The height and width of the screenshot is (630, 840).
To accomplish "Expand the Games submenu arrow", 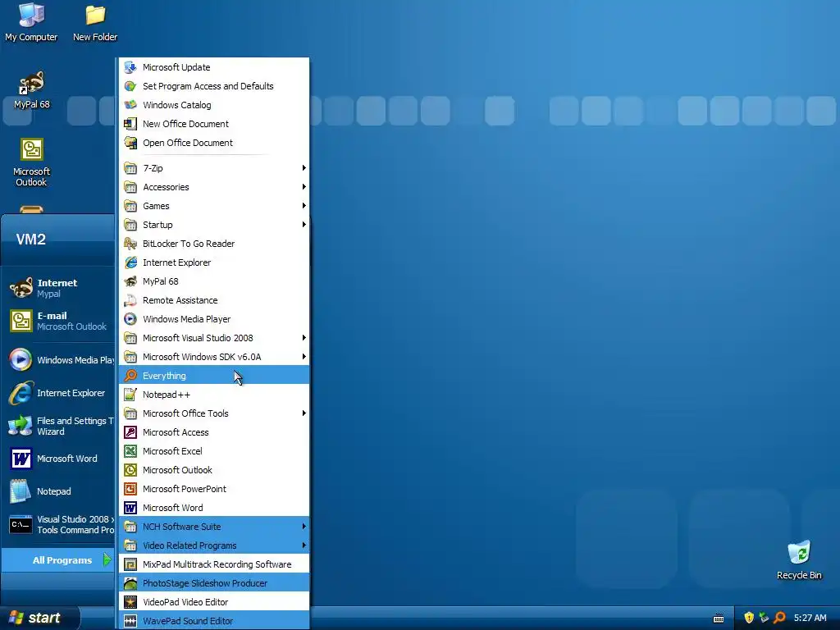I will click(304, 206).
